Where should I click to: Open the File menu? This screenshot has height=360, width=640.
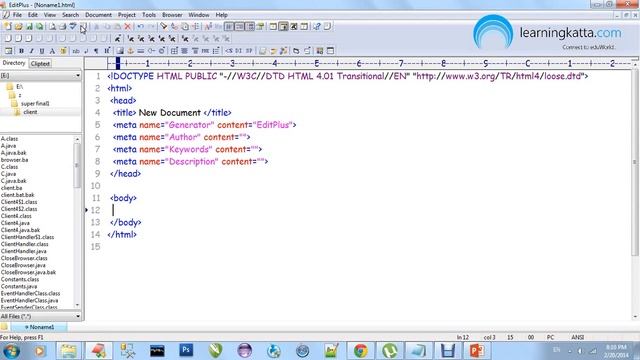pos(17,15)
